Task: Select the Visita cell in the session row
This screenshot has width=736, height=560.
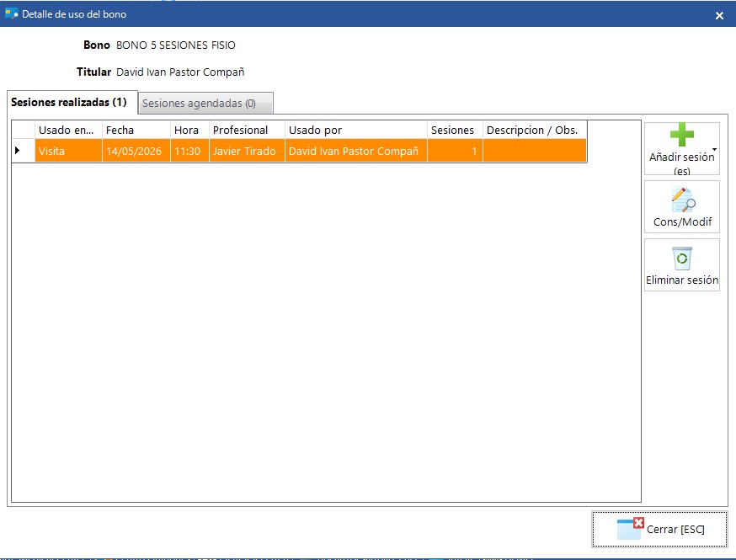Action: [x=68, y=151]
